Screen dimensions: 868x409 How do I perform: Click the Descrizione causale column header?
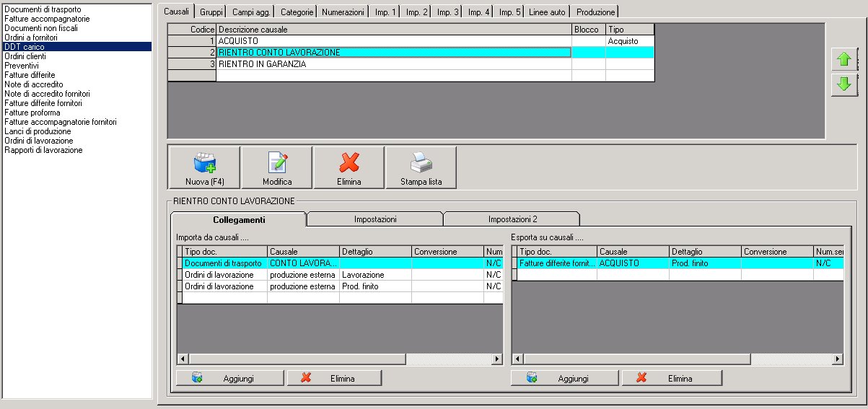pyautogui.click(x=394, y=30)
